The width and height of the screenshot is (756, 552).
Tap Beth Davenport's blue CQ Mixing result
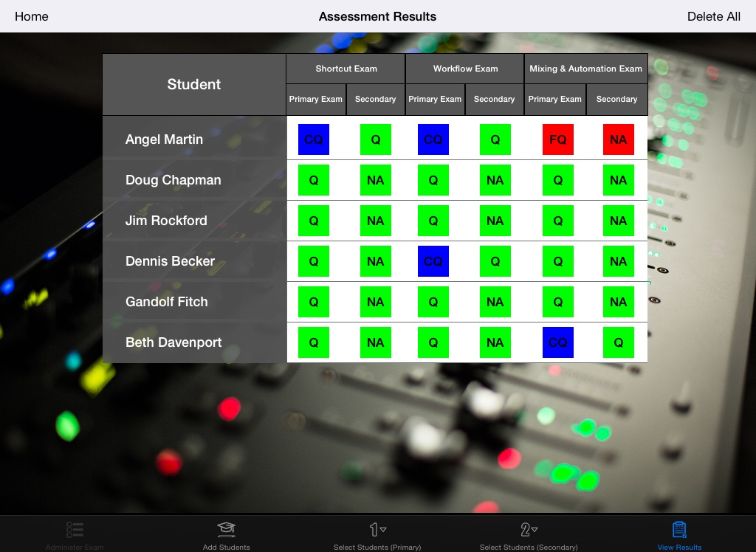tap(557, 342)
